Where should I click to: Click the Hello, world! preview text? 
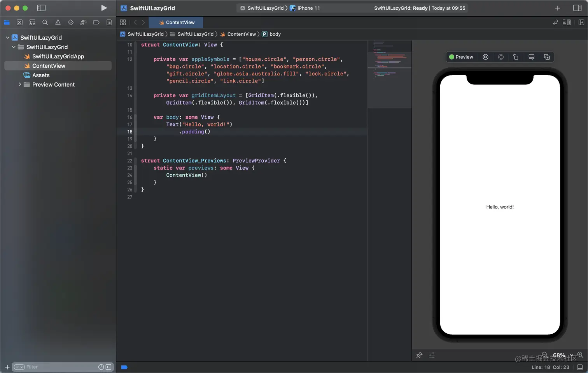click(500, 207)
